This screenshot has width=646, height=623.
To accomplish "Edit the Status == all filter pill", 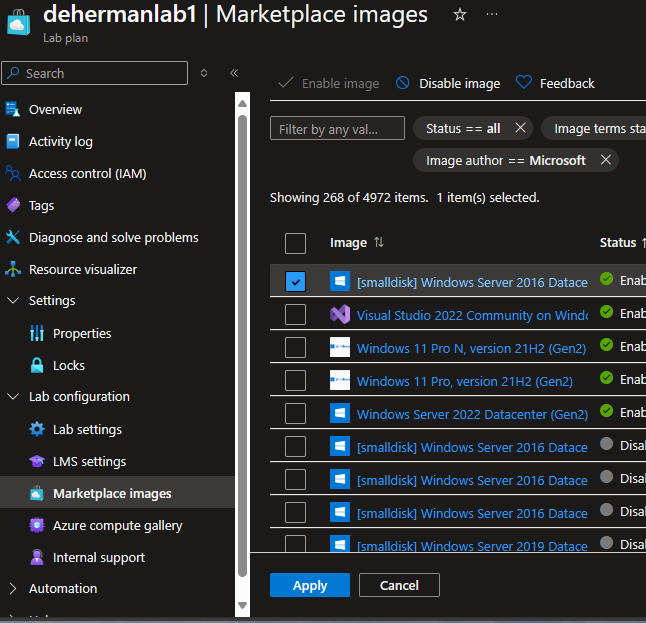I will 463,128.
